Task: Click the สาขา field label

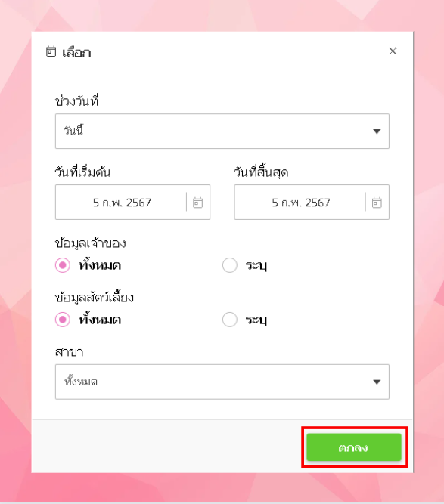Action: tap(69, 352)
